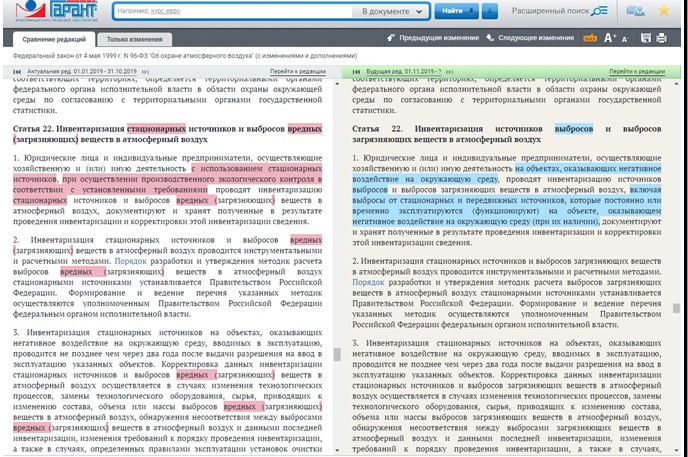Select the 'Сравнение редакций' tab

50,38
